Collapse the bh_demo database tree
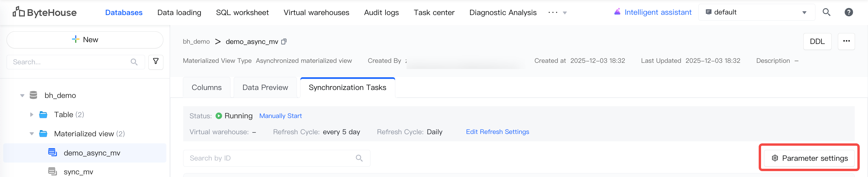Screen dimensions: 868x177 tap(22, 96)
